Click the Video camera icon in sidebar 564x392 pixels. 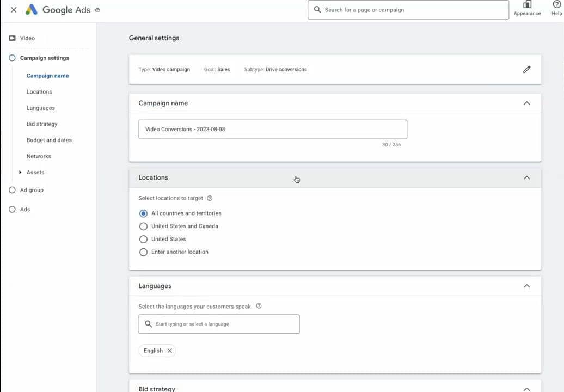[x=12, y=38]
